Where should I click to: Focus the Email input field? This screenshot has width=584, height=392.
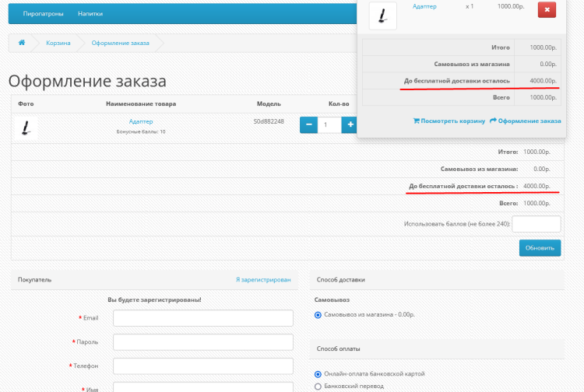(202, 318)
